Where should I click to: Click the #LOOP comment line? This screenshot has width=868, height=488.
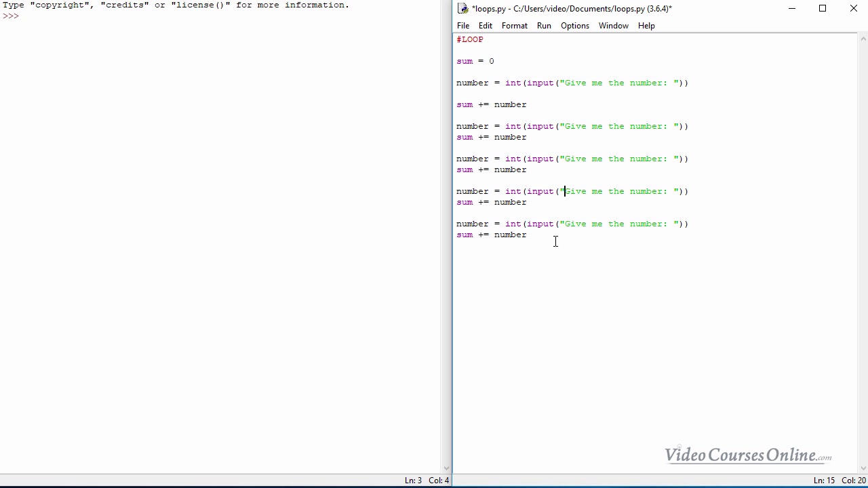pyautogui.click(x=470, y=39)
